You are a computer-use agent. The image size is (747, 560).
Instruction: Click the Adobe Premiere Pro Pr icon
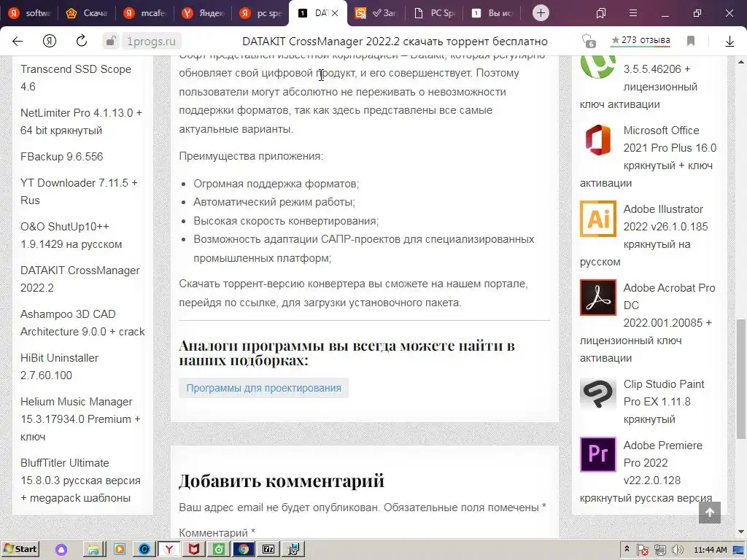(x=598, y=454)
